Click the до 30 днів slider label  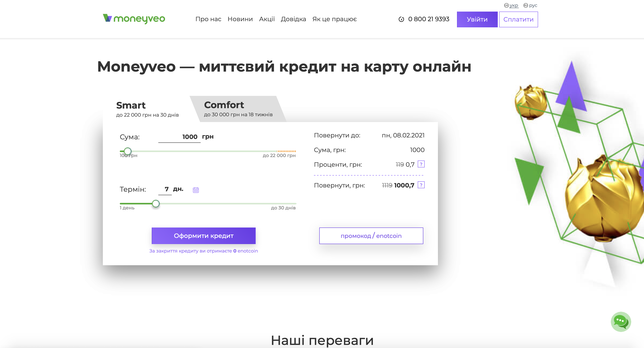[283, 208]
